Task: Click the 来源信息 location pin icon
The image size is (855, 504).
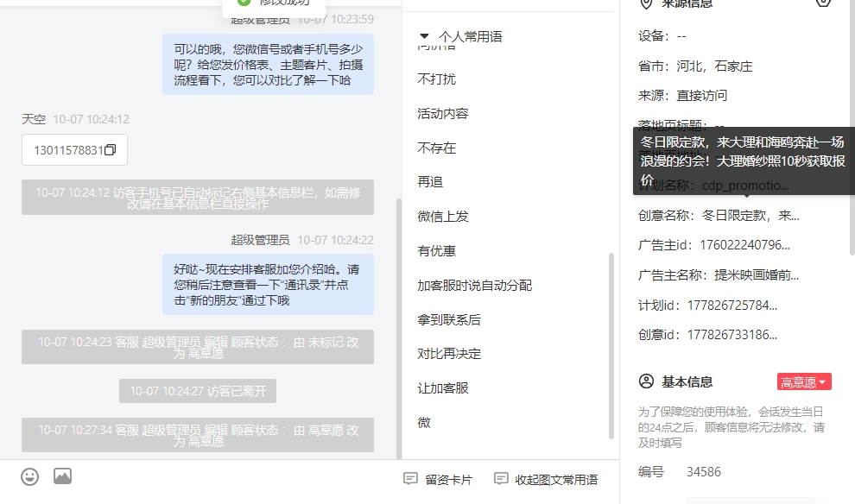Action: pos(646,3)
